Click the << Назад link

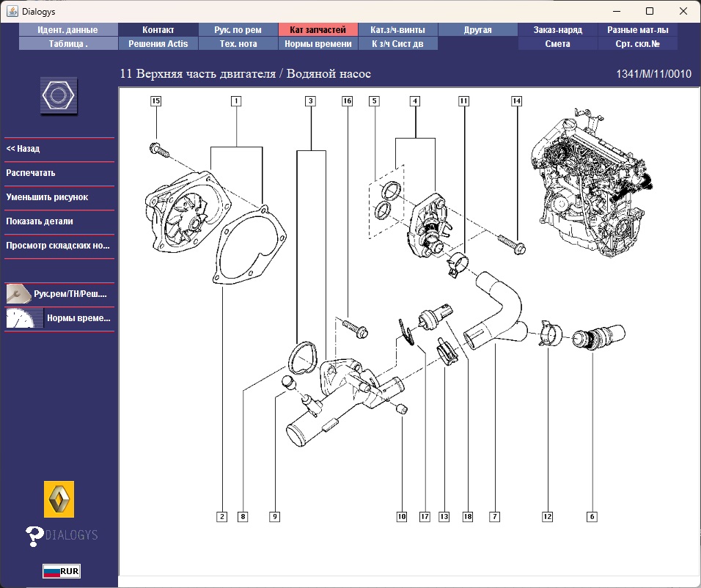click(x=23, y=149)
